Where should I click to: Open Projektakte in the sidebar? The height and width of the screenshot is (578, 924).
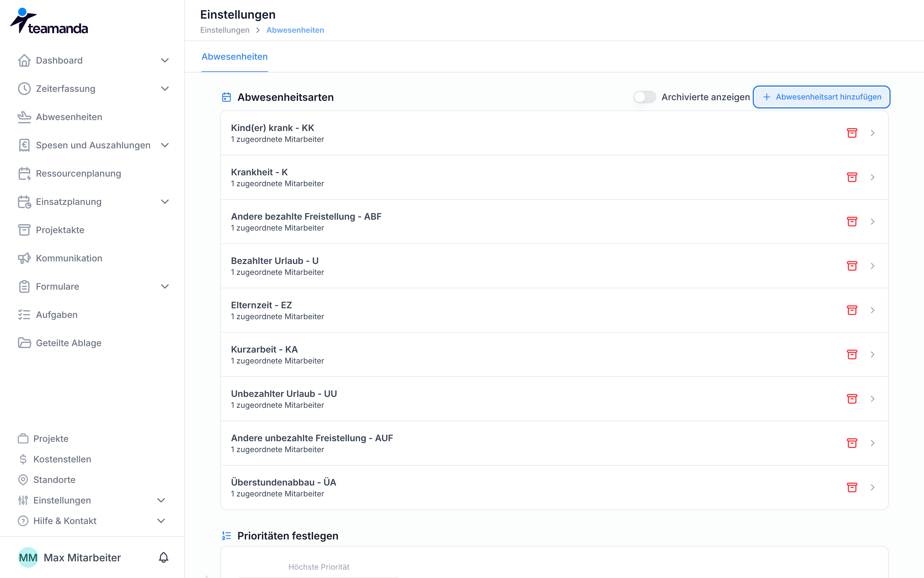click(x=51, y=230)
